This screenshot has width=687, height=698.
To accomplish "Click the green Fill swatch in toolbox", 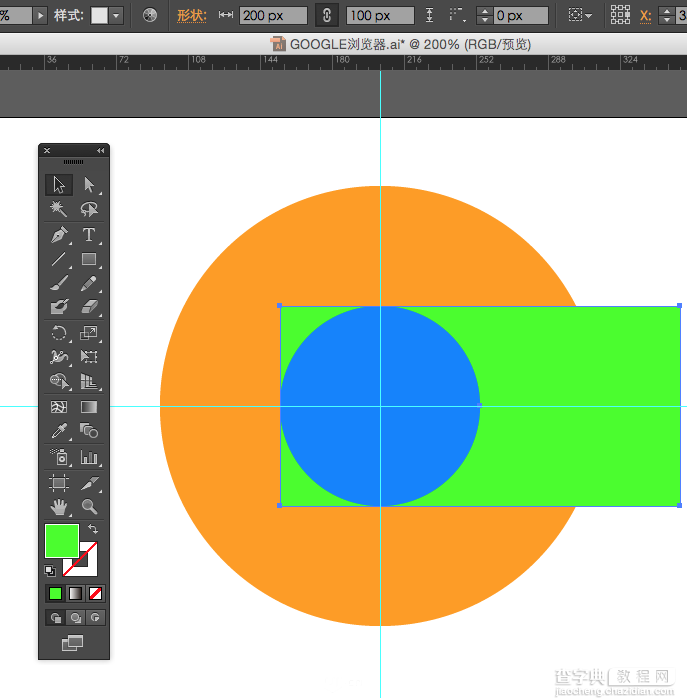I will pos(62,541).
